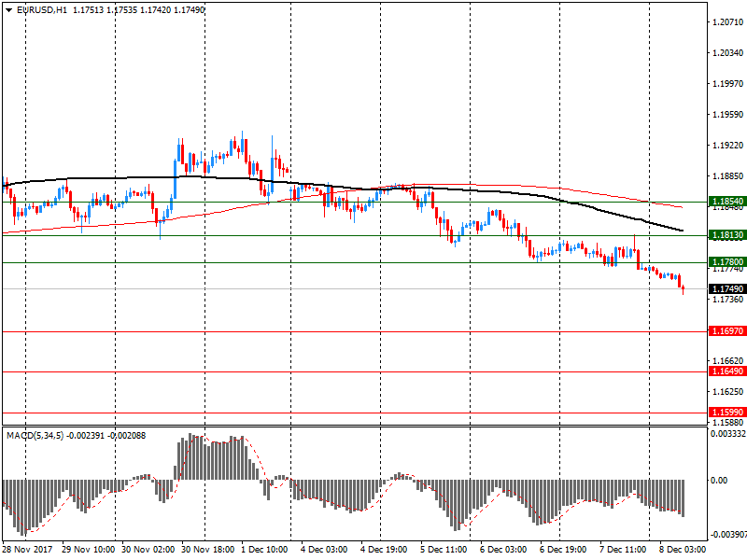Select the 1.18540 green price level label
This screenshot has width=747, height=560.
tap(726, 202)
